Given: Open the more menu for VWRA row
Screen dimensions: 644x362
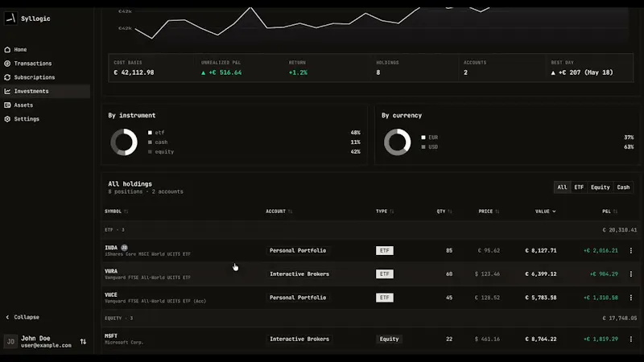Looking at the screenshot, I should click(x=631, y=274).
